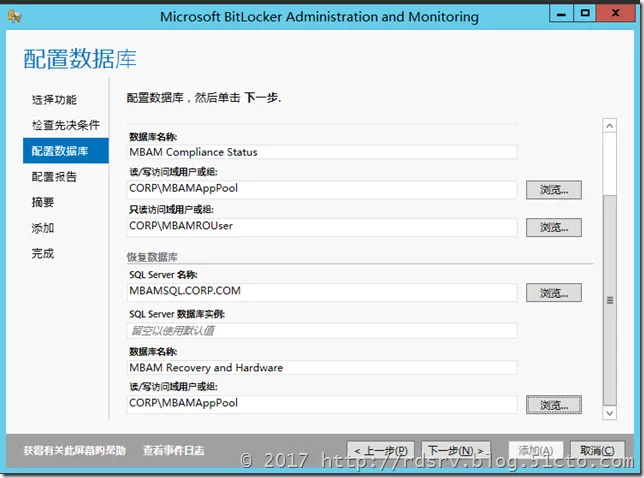Select the 添加 wizard step
644x478 pixels.
pyautogui.click(x=43, y=228)
